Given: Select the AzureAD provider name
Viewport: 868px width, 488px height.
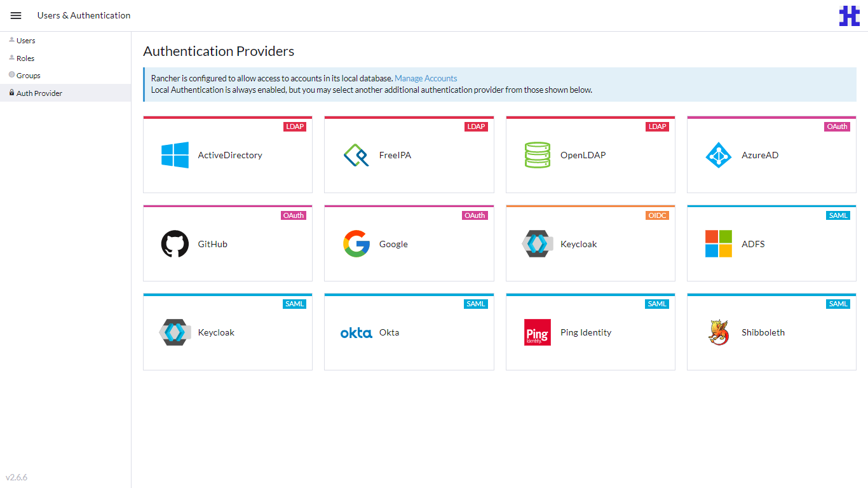Looking at the screenshot, I should click(760, 155).
